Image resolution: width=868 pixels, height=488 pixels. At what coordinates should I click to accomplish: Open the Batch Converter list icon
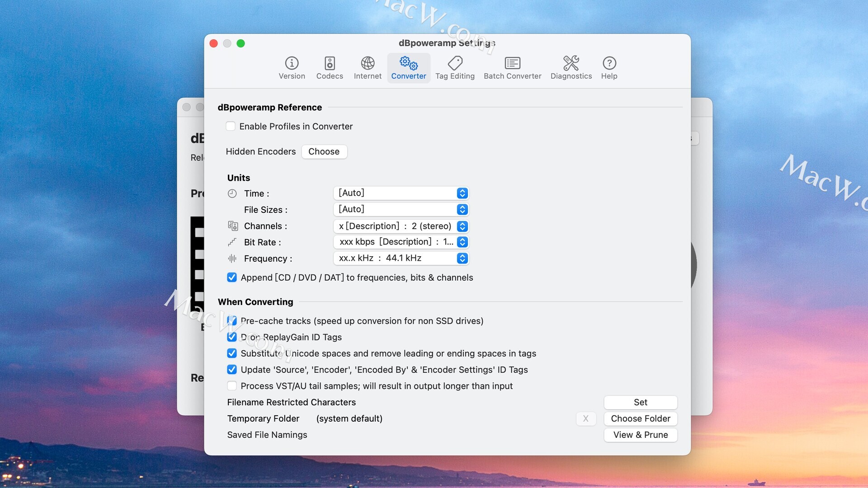(x=512, y=63)
